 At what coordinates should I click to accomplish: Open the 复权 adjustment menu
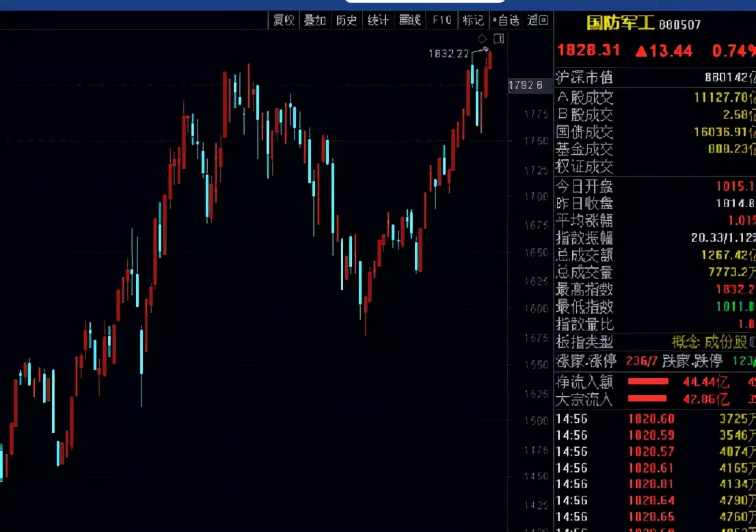pos(284,21)
